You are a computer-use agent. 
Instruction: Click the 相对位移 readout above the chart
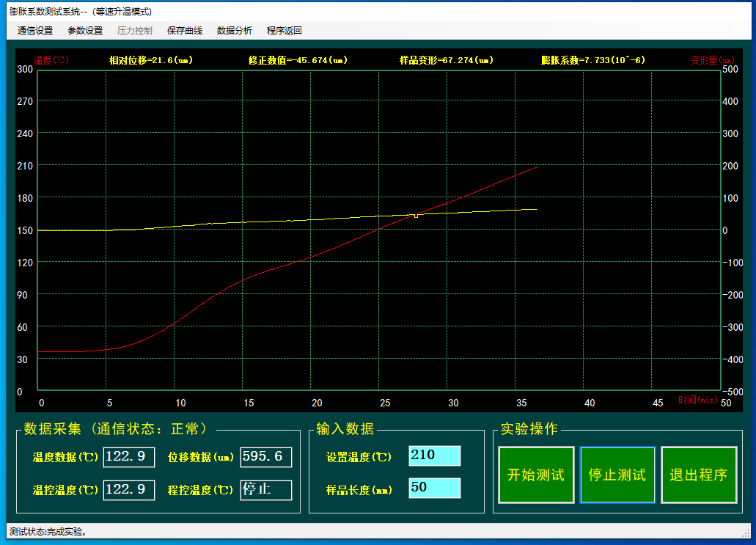[x=151, y=60]
